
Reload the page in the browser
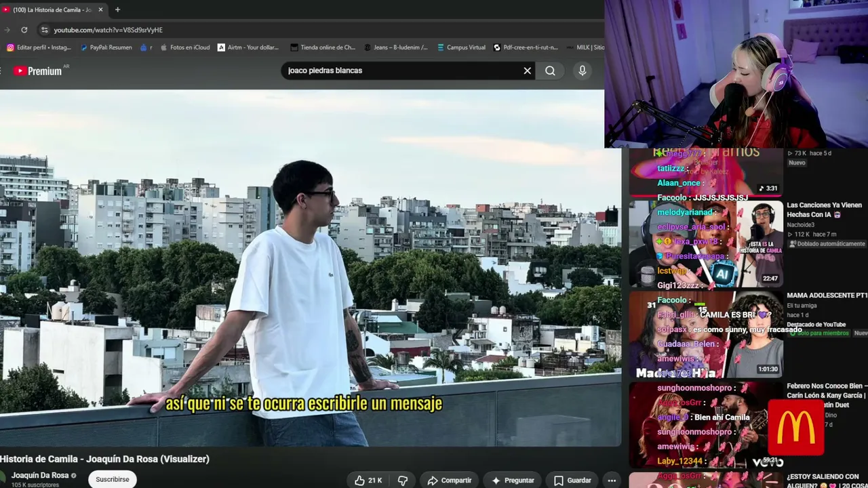coord(24,30)
